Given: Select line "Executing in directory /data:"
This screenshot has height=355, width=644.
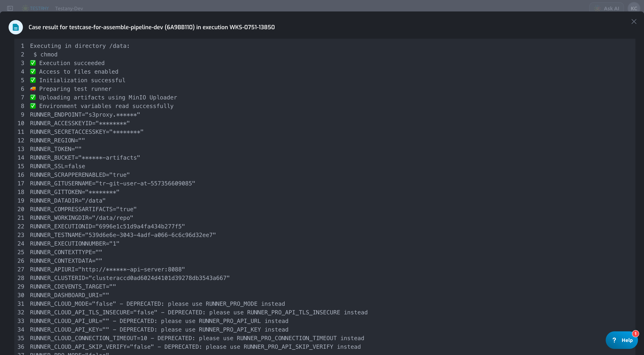Looking at the screenshot, I should click(80, 46).
